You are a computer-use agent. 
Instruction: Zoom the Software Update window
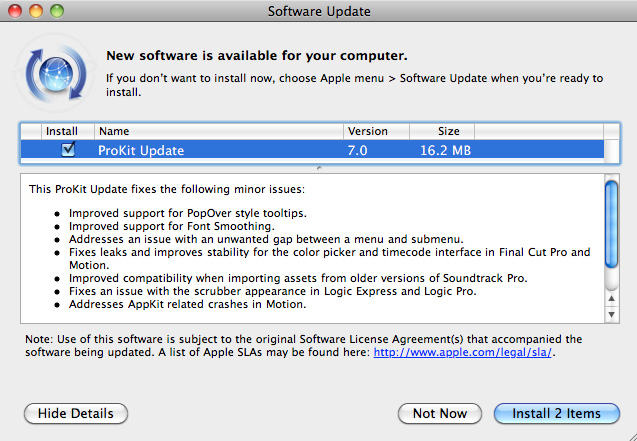click(x=57, y=11)
